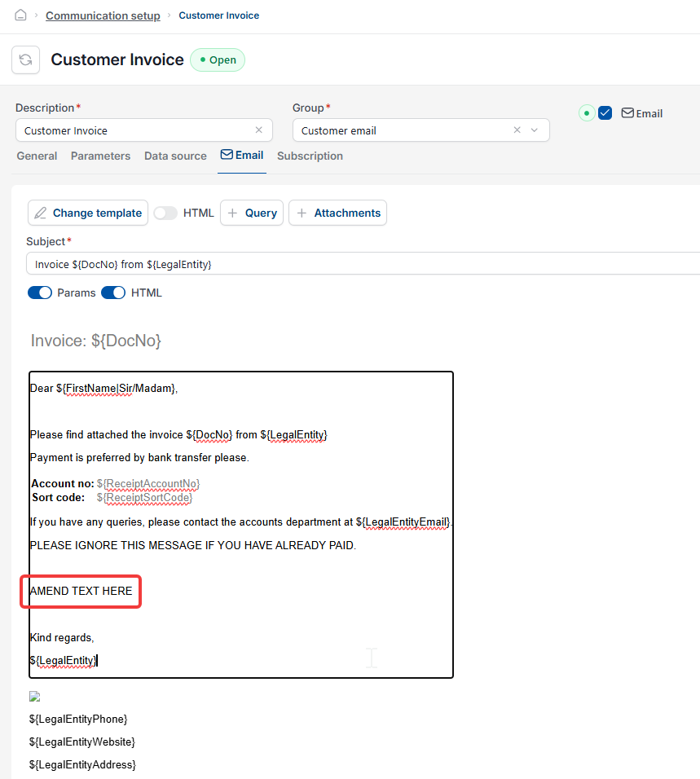Clear the Description field value
Screen dimensions: 700x779
pyautogui.click(x=259, y=130)
